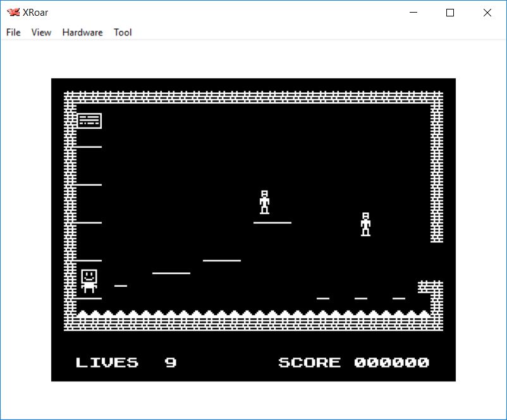Open the File menu
This screenshot has width=507, height=420.
(13, 32)
